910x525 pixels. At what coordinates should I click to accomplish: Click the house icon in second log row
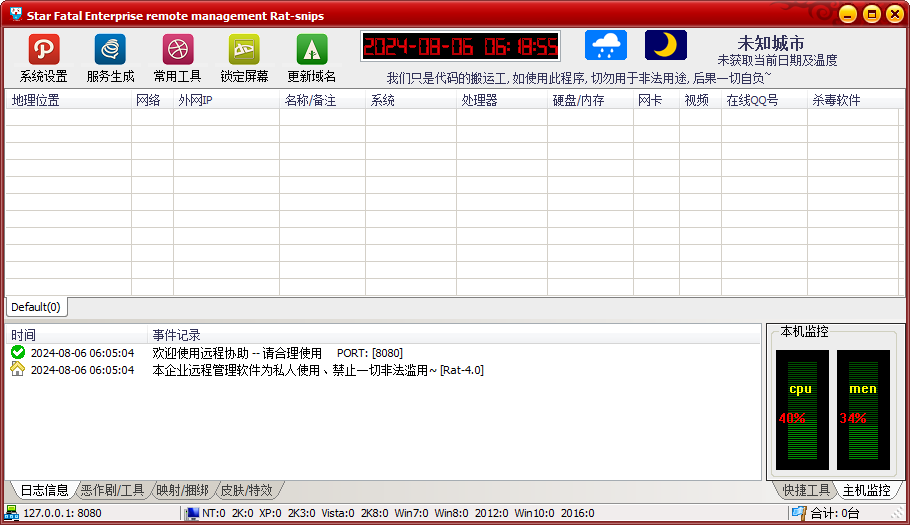pos(18,370)
